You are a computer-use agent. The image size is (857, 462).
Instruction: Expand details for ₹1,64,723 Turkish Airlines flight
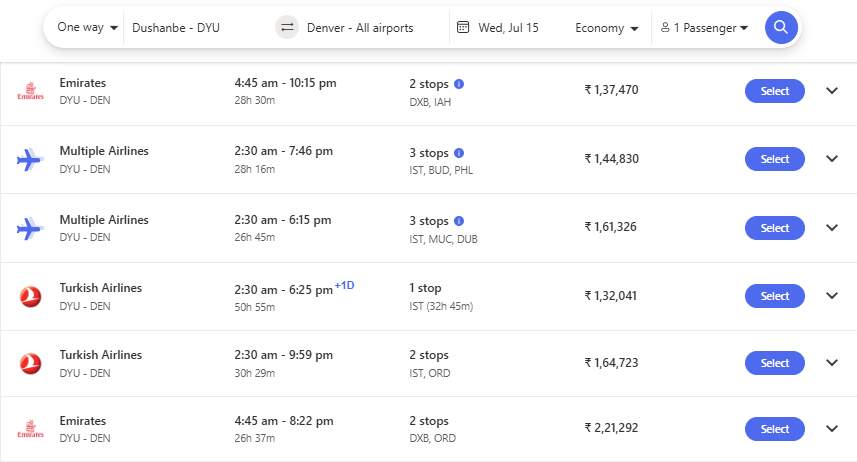(x=832, y=363)
